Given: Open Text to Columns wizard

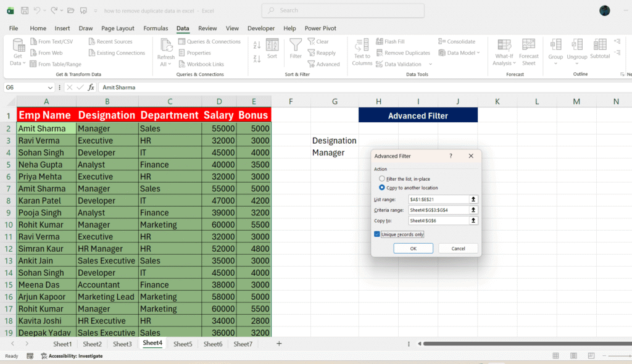Looking at the screenshot, I should tap(362, 52).
